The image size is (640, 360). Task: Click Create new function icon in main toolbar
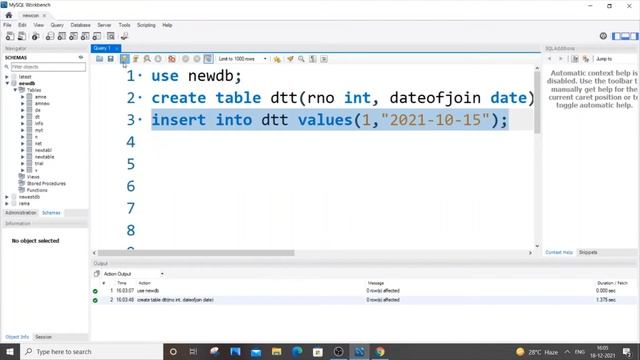tap(97, 36)
